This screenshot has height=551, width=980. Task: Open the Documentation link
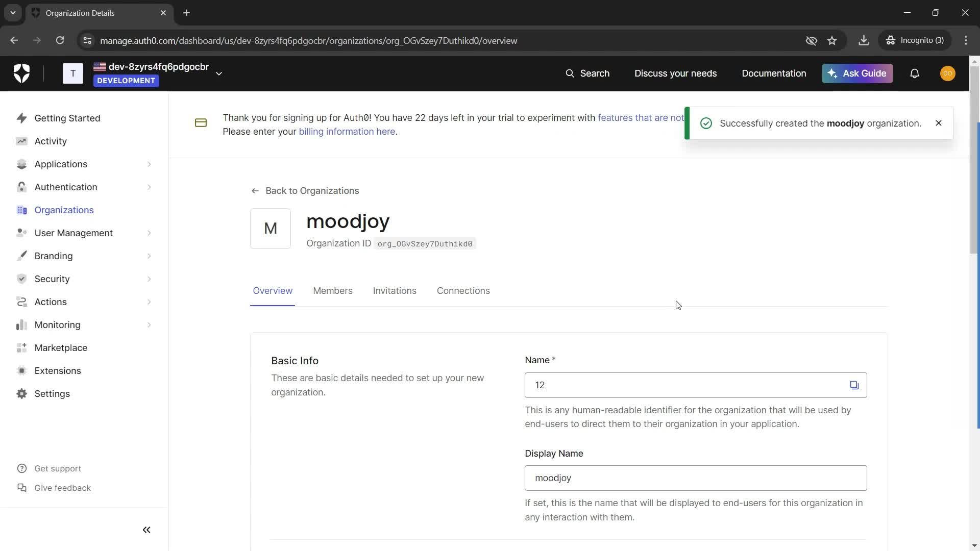click(x=774, y=73)
